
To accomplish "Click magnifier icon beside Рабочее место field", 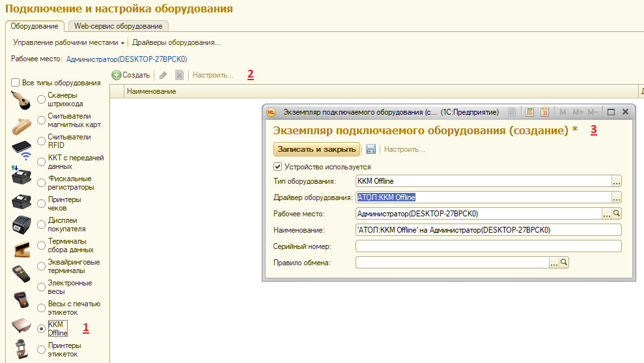I will (617, 213).
